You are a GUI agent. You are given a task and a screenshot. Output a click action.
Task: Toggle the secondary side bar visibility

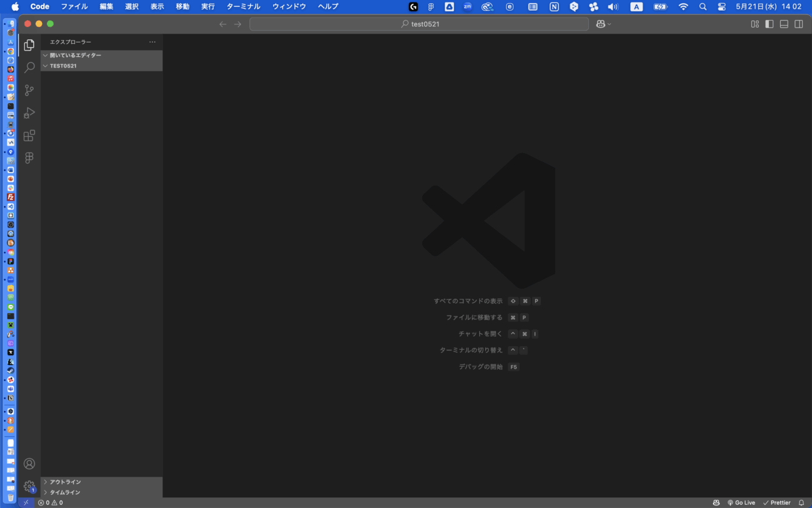coord(798,24)
